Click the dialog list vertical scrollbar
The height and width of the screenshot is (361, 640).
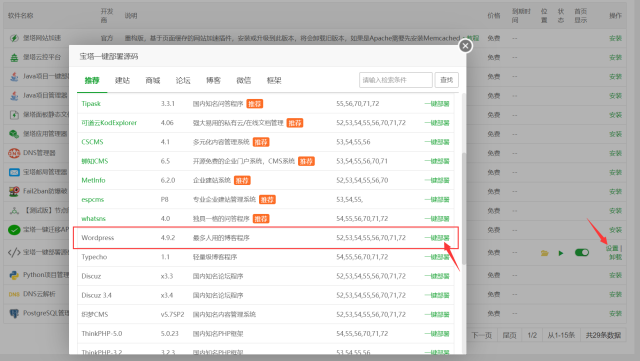(x=464, y=208)
